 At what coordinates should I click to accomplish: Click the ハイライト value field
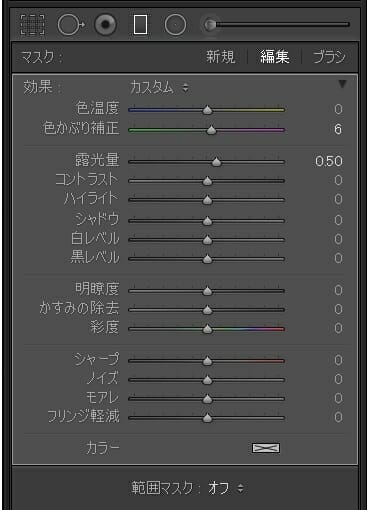pyautogui.click(x=338, y=199)
